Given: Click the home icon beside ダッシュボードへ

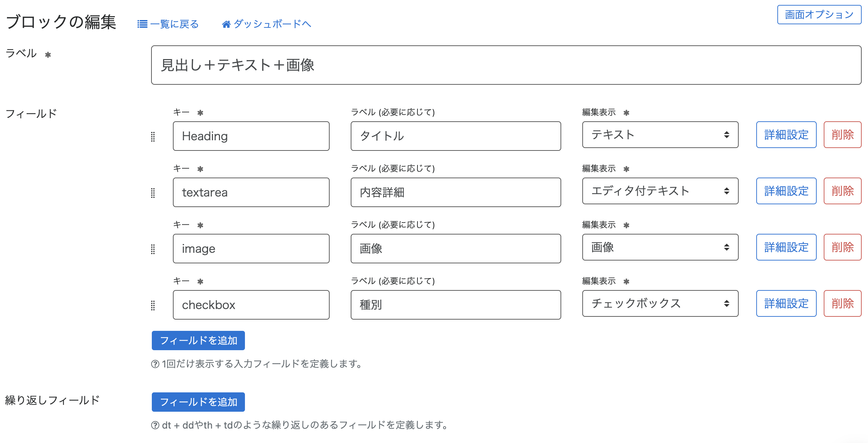Looking at the screenshot, I should pos(227,24).
